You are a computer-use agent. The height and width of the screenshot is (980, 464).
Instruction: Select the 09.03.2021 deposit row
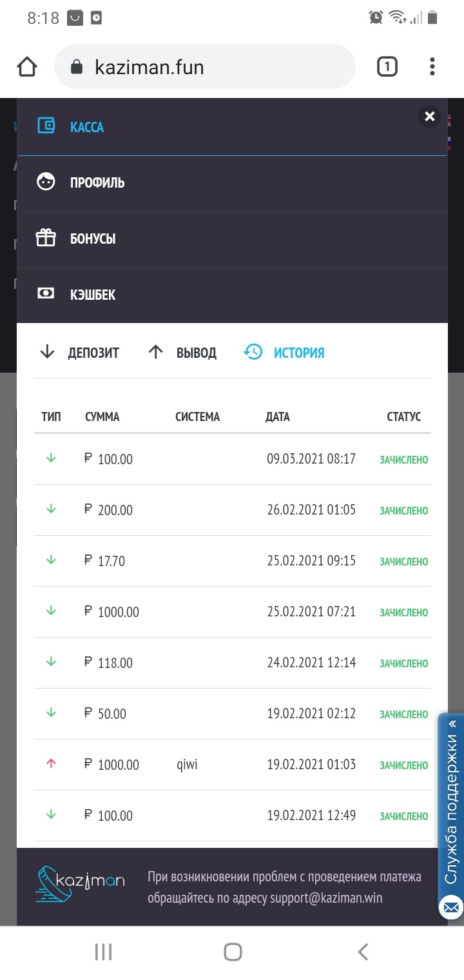pyautogui.click(x=232, y=459)
